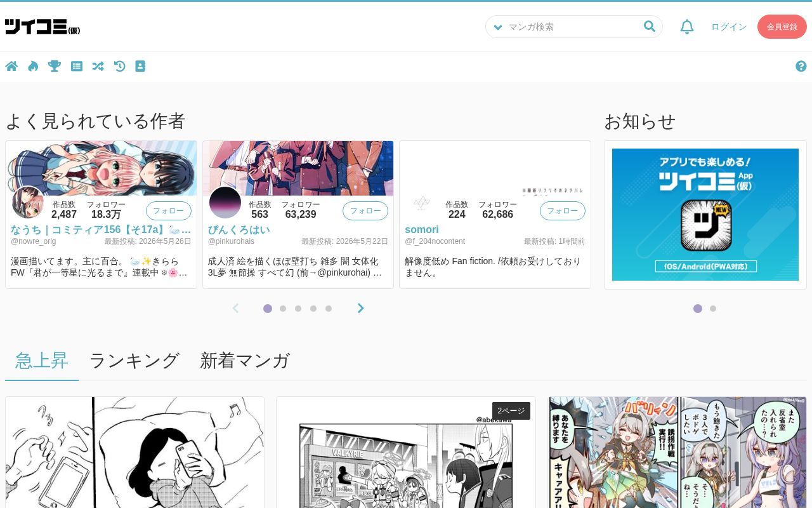Select first お知らせ carousel dot
Screen dimensions: 812x508
[698, 309]
